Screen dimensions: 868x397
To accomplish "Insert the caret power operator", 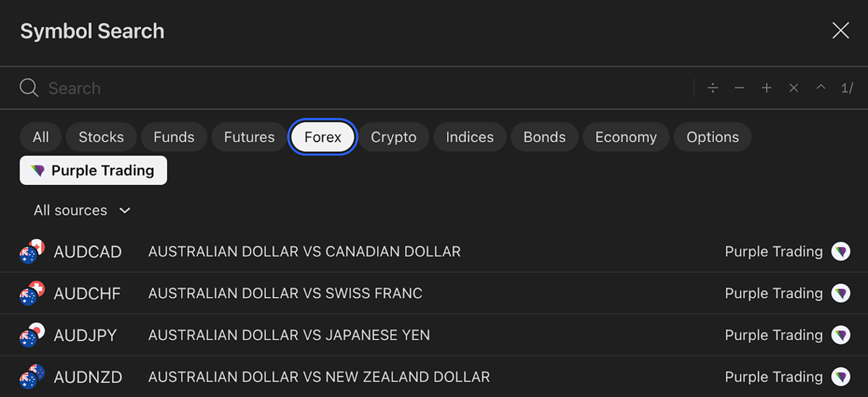I will pyautogui.click(x=820, y=88).
